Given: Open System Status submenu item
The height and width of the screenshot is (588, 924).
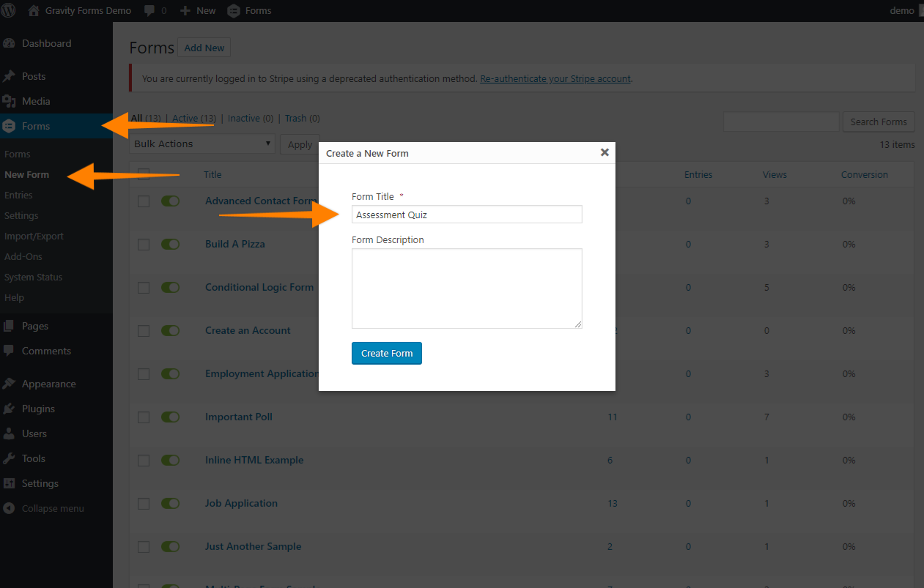Looking at the screenshot, I should [33, 277].
